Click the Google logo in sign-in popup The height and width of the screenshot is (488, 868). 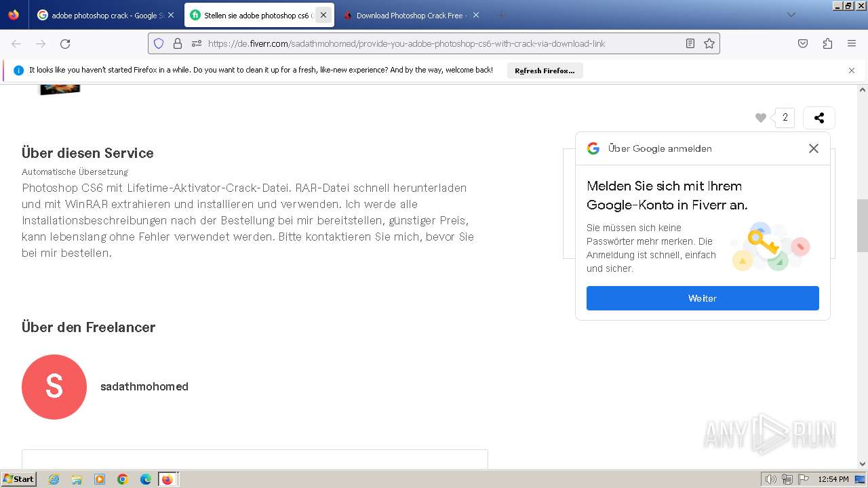pyautogui.click(x=593, y=148)
